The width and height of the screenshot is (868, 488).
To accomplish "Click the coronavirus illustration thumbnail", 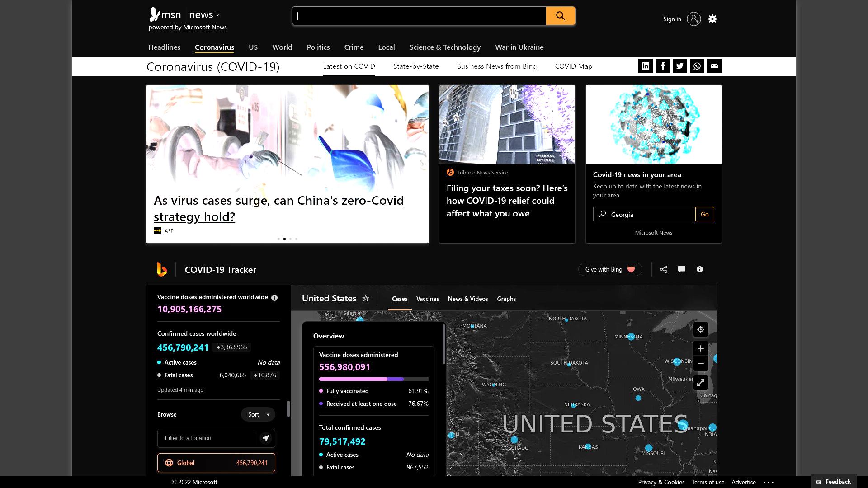I will (653, 124).
